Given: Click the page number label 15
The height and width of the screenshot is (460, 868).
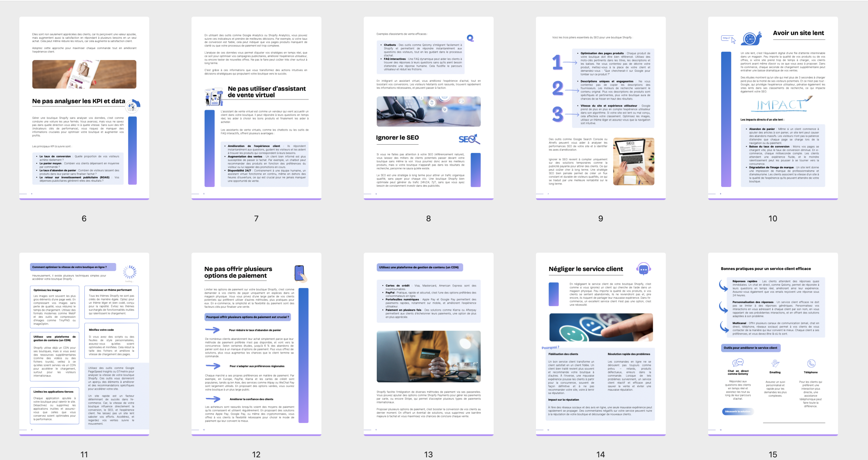Looking at the screenshot, I should point(773,454).
